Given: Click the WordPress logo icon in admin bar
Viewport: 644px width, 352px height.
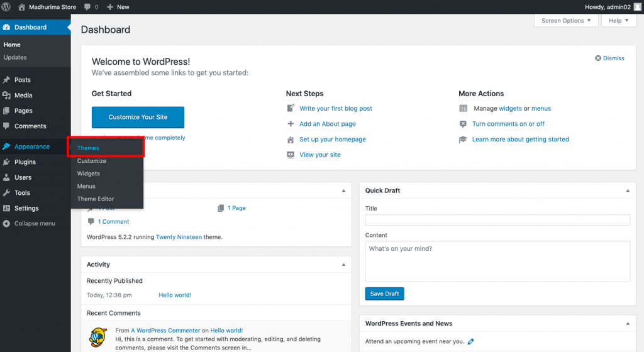Looking at the screenshot, I should point(6,7).
